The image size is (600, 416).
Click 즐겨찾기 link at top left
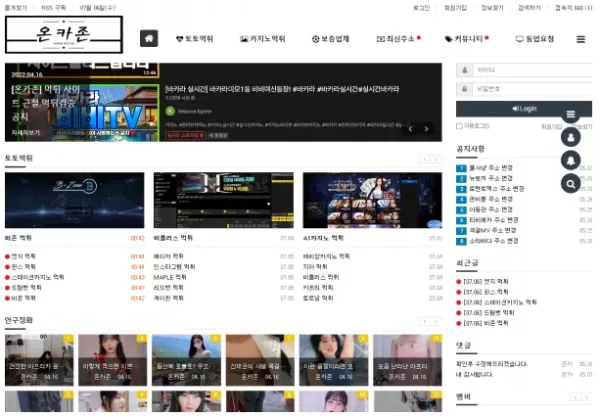tap(16, 8)
